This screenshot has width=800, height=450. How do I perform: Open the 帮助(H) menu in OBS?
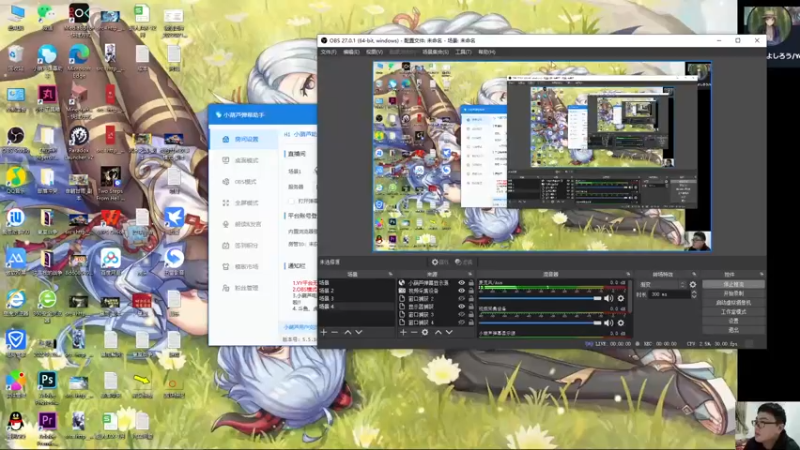[x=487, y=52]
